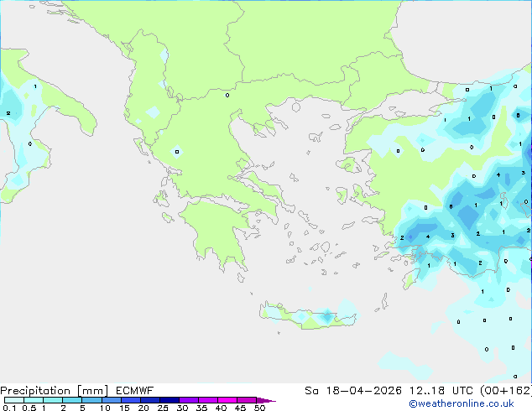The height and width of the screenshot is (411, 532).
Task: Click the '12..18 UTC' time range text
Action: (x=441, y=391)
